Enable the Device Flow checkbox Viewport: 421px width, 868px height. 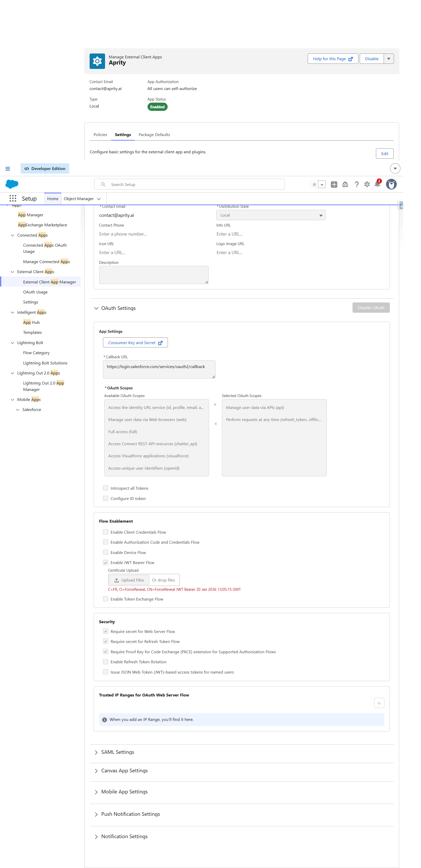(106, 552)
